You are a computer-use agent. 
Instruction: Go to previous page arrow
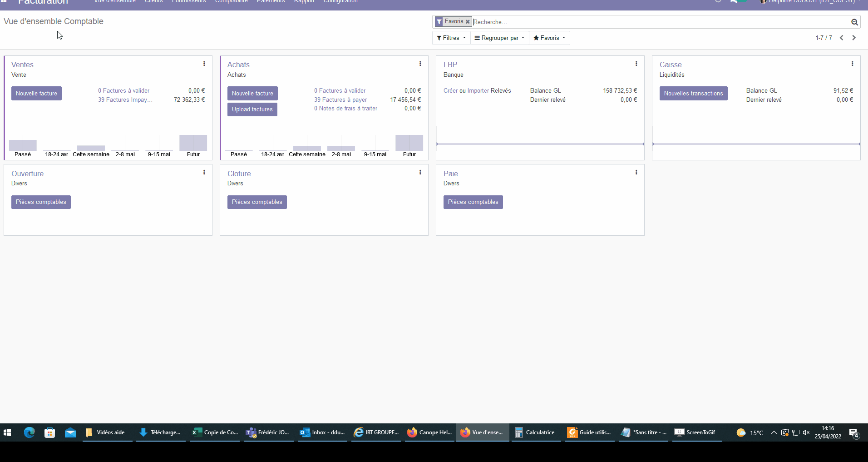pyautogui.click(x=842, y=38)
